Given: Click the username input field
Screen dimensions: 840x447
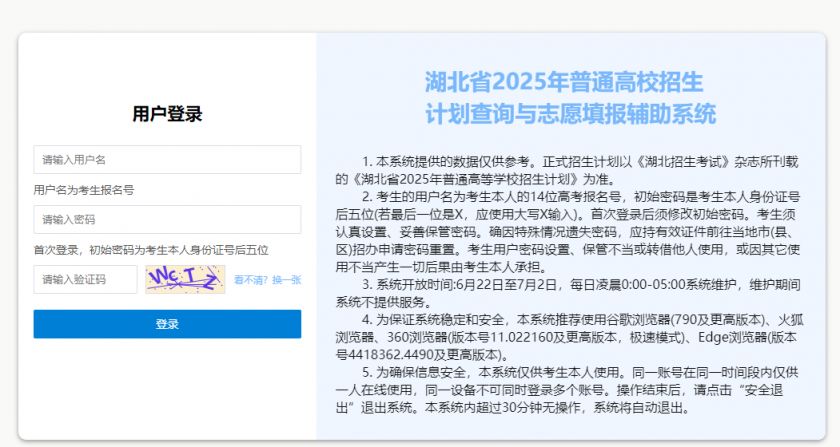Looking at the screenshot, I should 167,160.
